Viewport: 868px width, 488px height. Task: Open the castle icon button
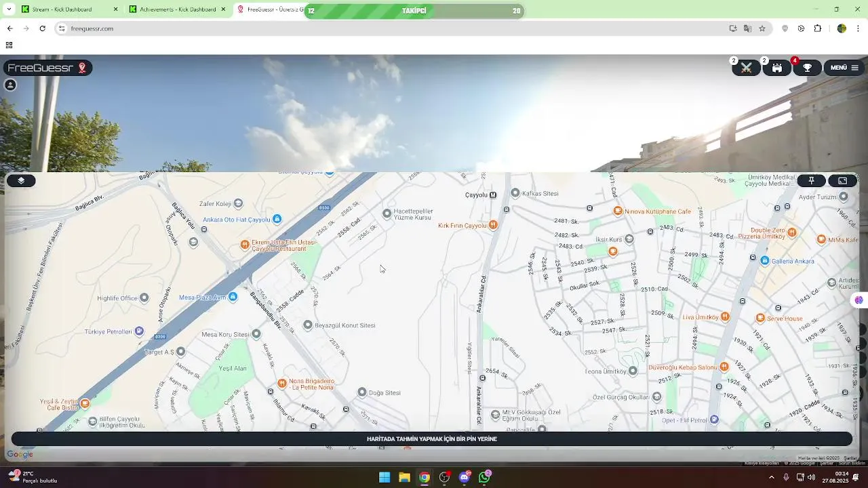click(x=777, y=68)
